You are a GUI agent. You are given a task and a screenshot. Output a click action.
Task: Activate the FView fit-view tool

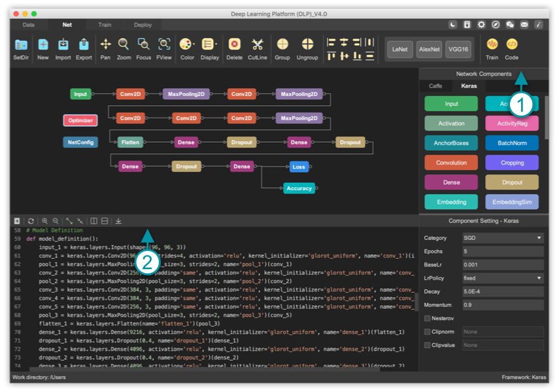coord(164,45)
